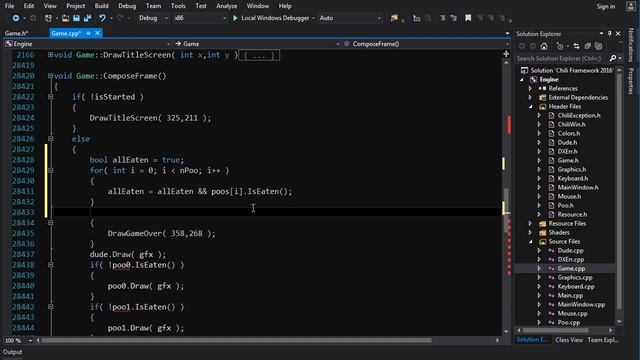Image resolution: width=640 pixels, height=360 pixels.
Task: Click the account icon beside Sign in
Action: (x=631, y=6)
